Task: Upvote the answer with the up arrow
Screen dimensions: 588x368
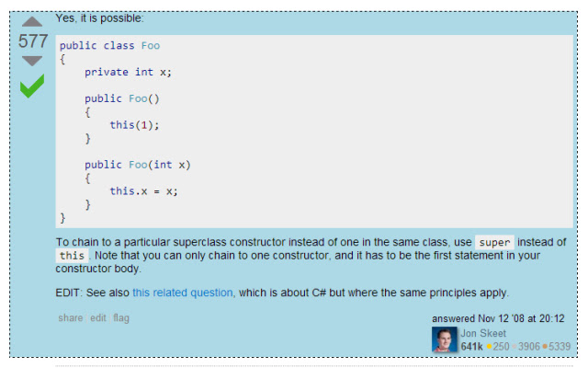Action: (x=32, y=22)
